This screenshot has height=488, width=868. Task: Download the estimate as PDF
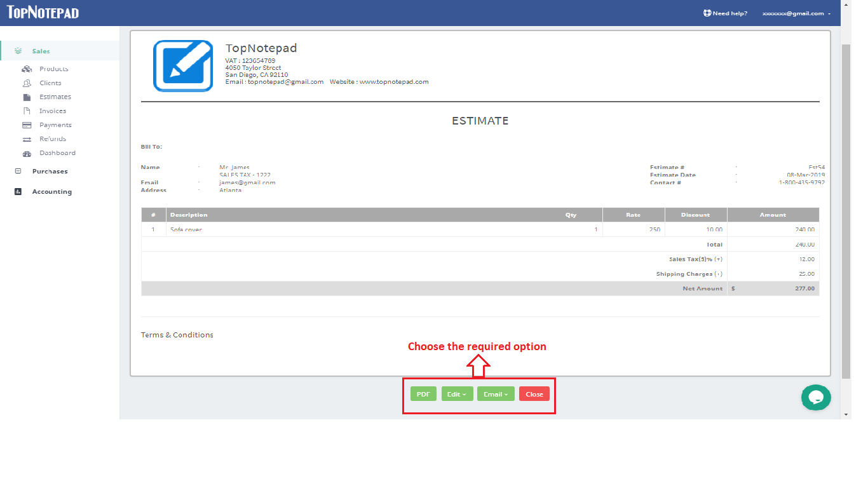click(423, 394)
